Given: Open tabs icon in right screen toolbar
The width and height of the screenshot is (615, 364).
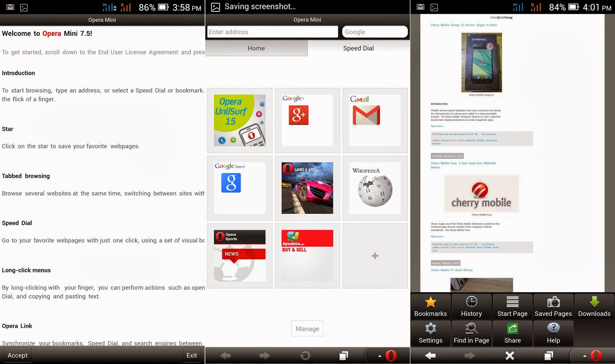Looking at the screenshot, I should (549, 356).
